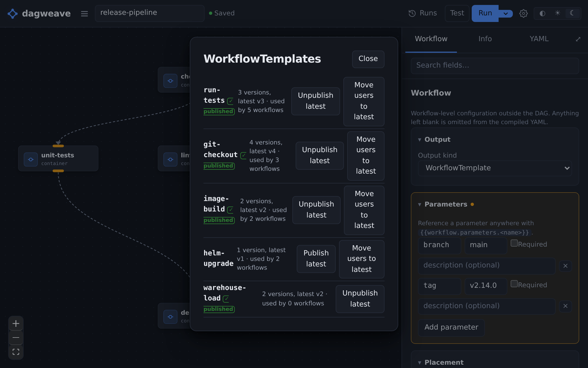Publish latest helm-upgrade template
588x368 pixels.
coord(316,259)
